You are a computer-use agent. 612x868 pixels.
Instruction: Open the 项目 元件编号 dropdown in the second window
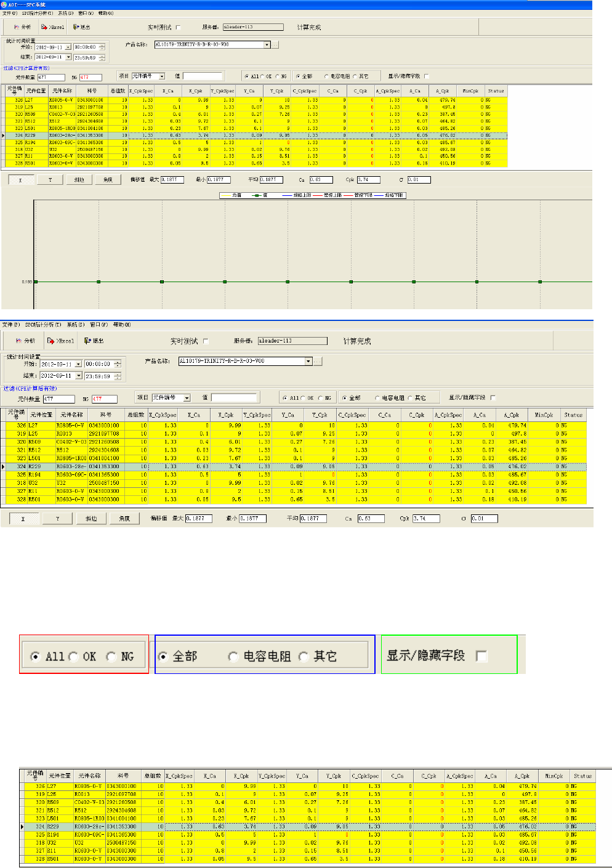click(x=187, y=398)
